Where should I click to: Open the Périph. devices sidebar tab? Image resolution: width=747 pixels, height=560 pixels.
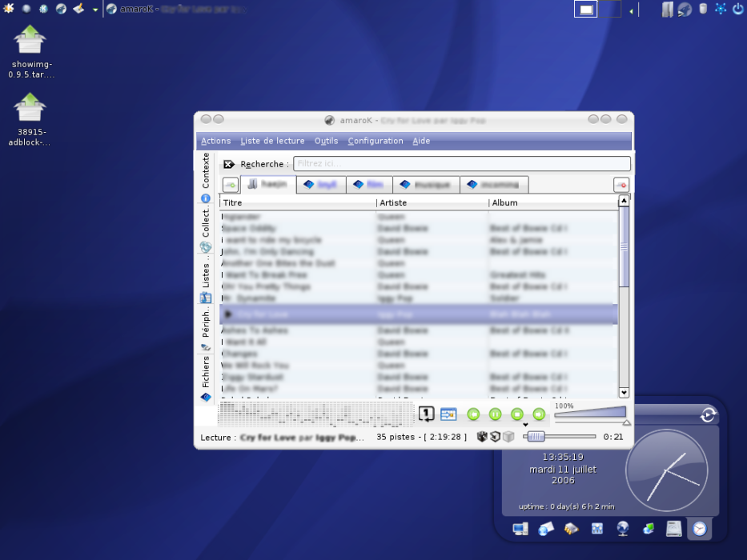[205, 330]
